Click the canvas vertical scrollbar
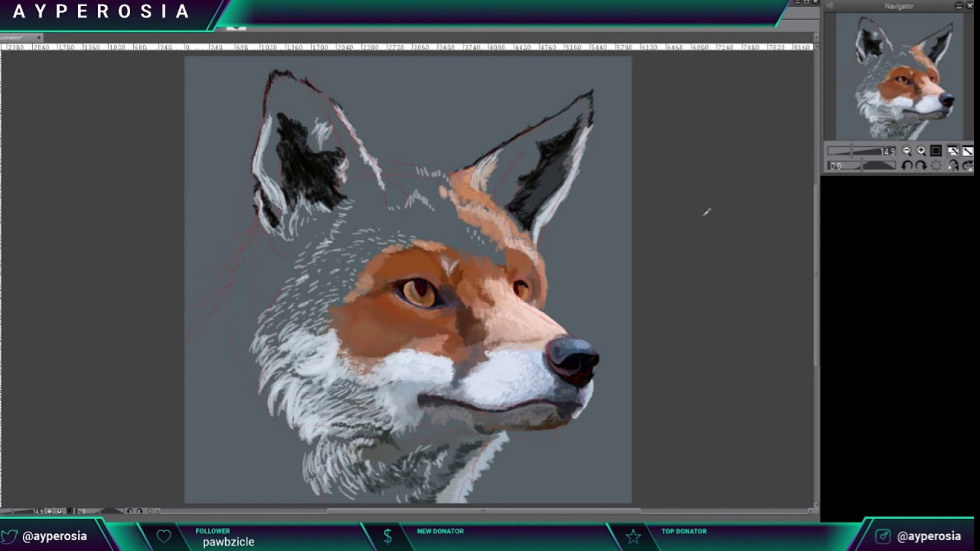 815,275
